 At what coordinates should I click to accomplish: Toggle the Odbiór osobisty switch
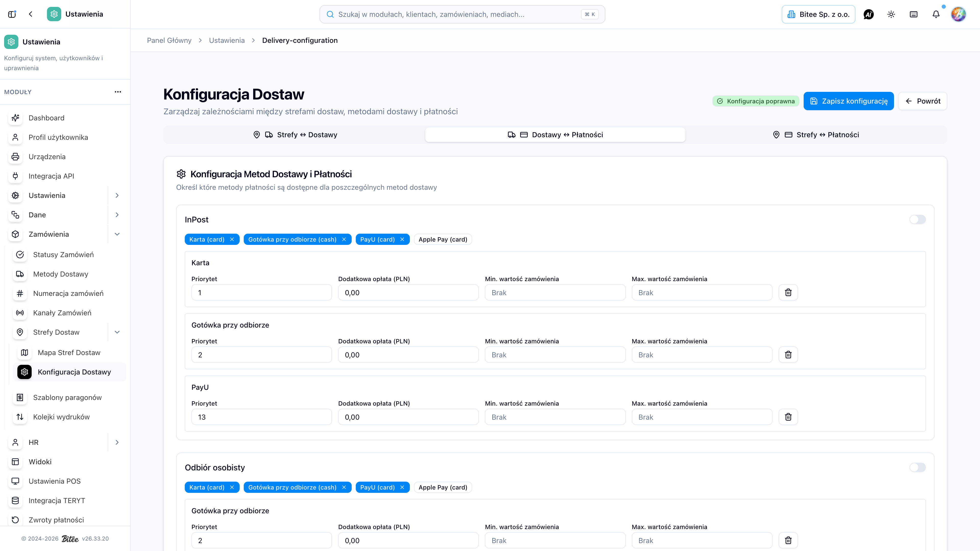[917, 467]
